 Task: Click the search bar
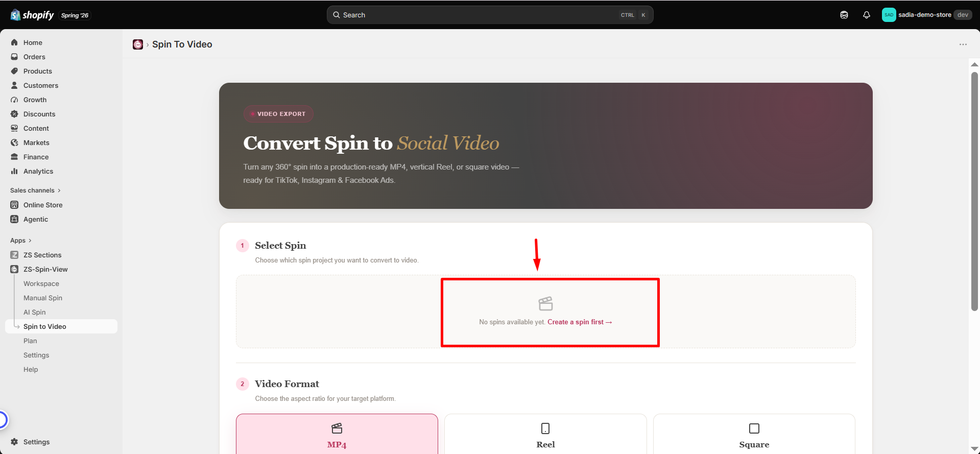tap(490, 15)
